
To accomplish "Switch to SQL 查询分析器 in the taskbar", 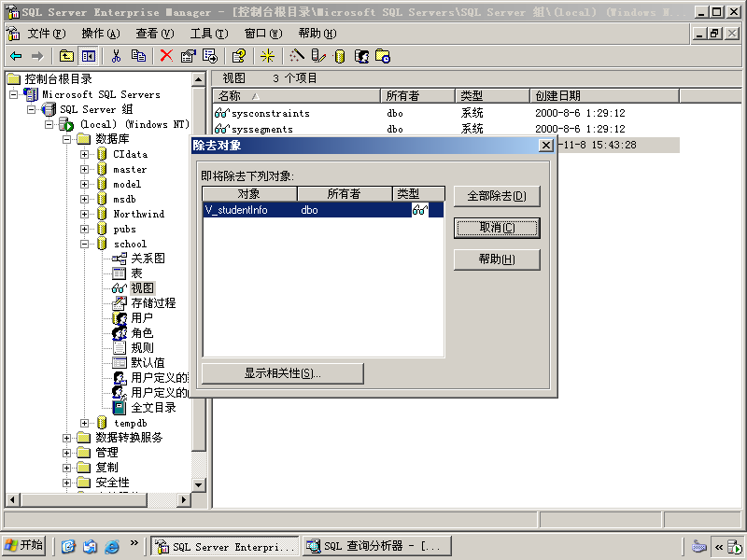I will click(377, 546).
